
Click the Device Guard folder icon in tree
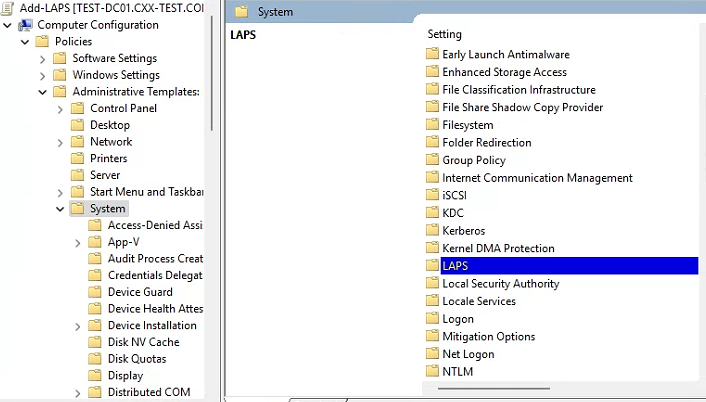tap(95, 292)
